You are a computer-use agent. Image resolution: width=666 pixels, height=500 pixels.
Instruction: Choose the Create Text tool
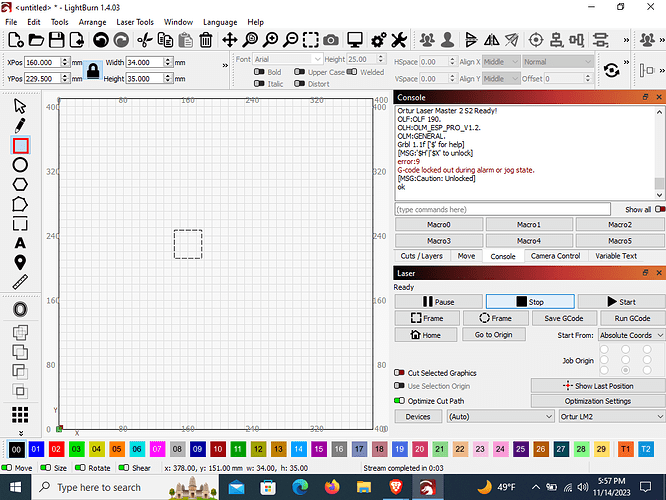(20, 243)
